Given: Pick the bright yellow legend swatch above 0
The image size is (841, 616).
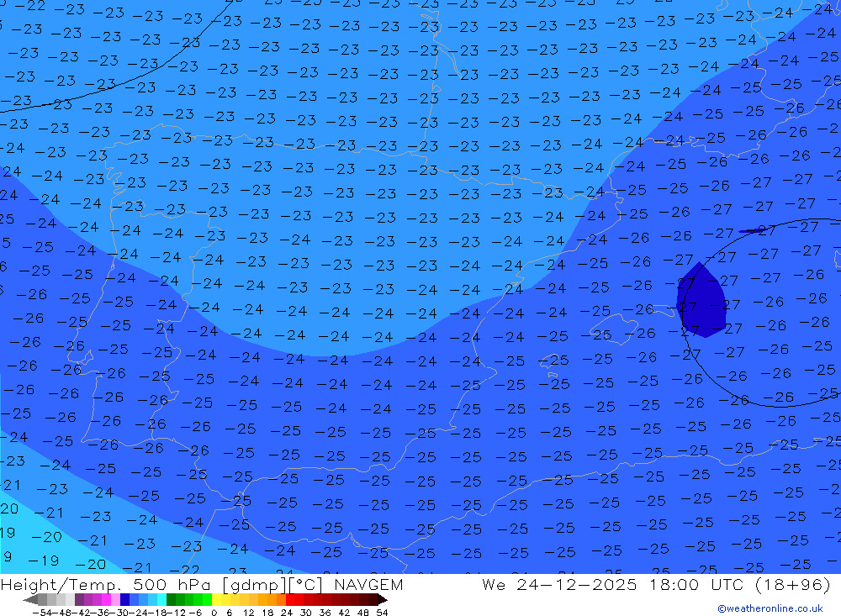Looking at the screenshot, I should coord(216,599).
